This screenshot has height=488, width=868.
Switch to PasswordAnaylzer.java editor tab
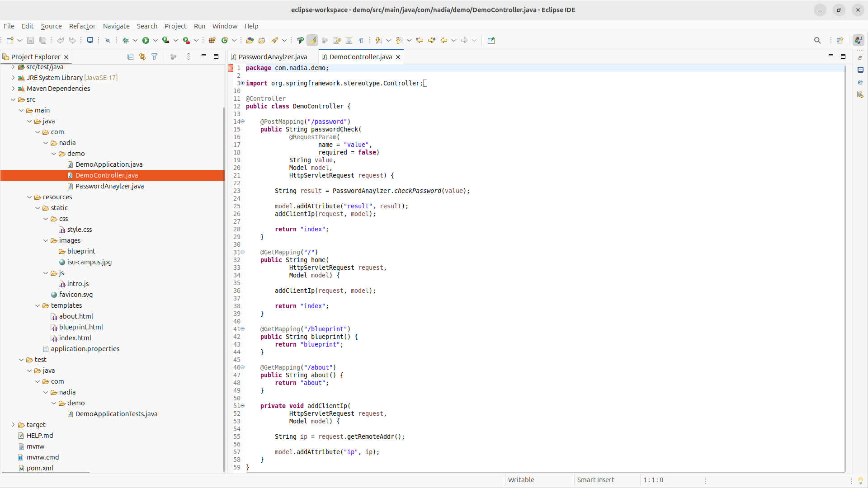click(273, 56)
